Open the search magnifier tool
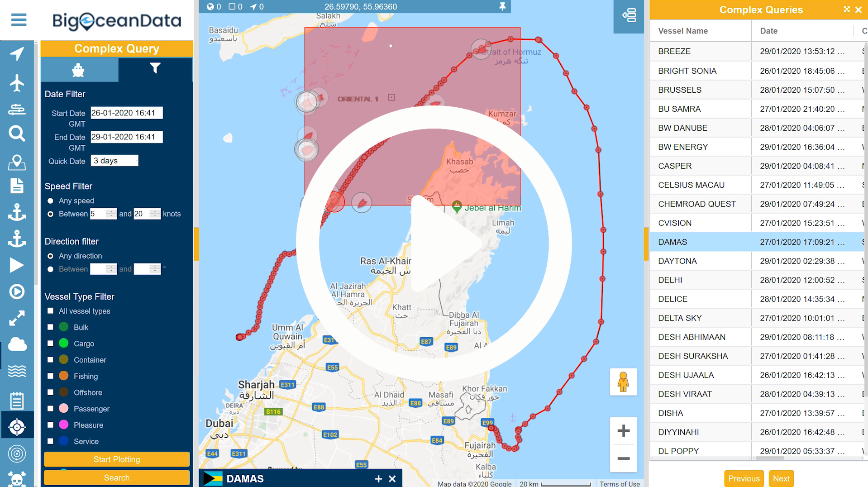Screen dimensions: 868x487 point(17,134)
